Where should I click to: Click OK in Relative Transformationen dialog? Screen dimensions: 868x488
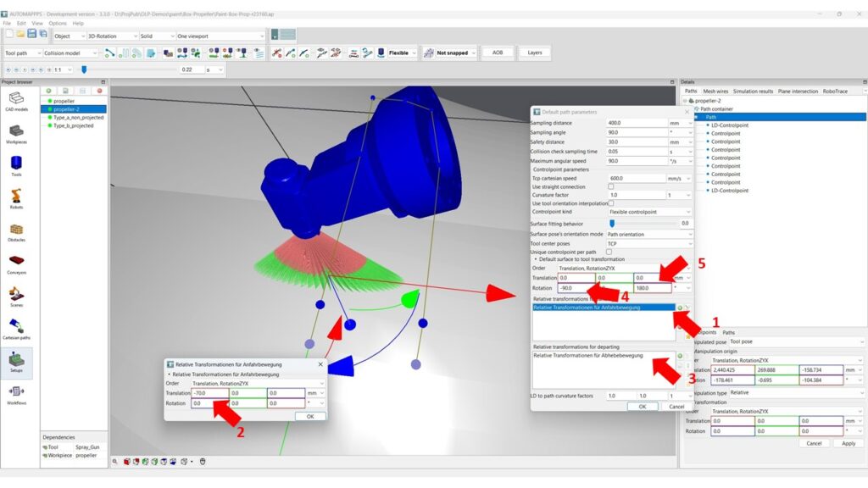[310, 417]
